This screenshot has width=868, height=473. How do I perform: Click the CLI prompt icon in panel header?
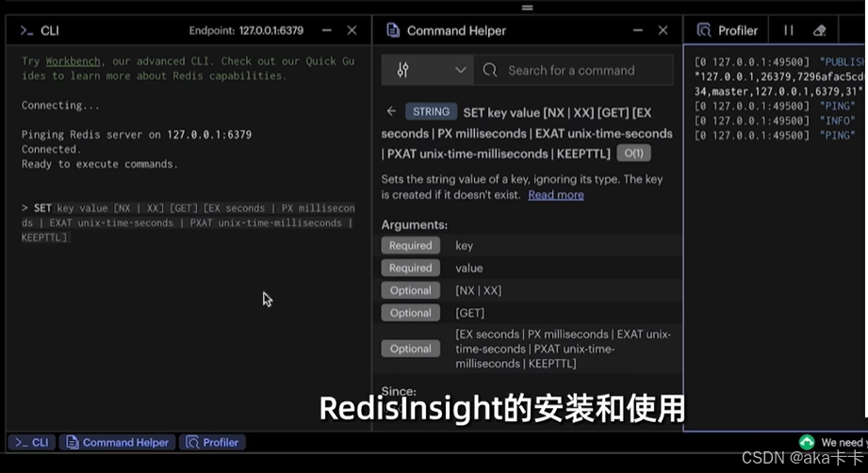[26, 31]
